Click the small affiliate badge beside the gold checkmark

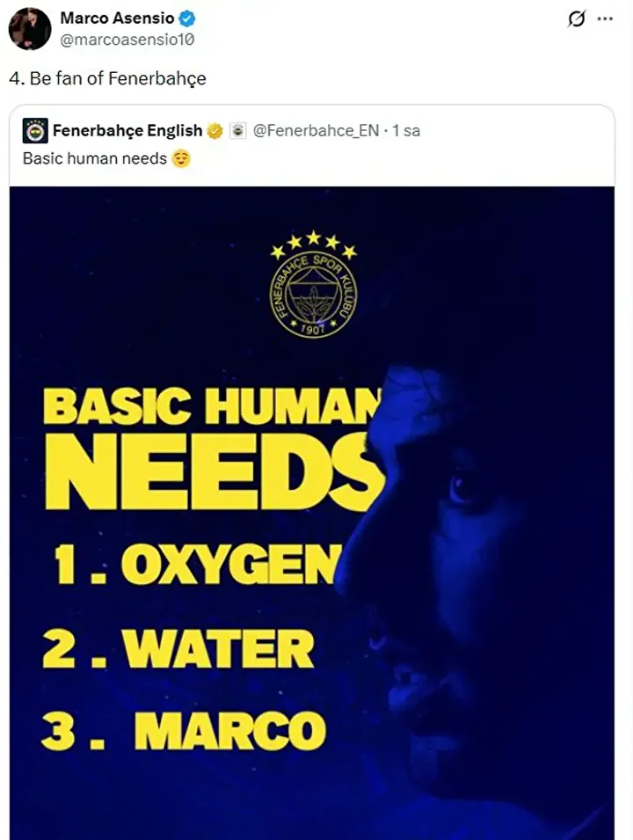pyautogui.click(x=237, y=131)
